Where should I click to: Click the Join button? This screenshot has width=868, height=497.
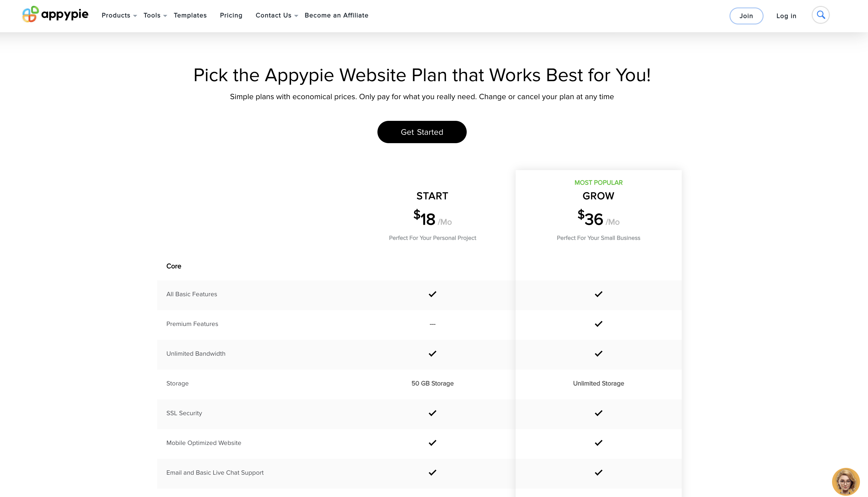[x=746, y=16]
